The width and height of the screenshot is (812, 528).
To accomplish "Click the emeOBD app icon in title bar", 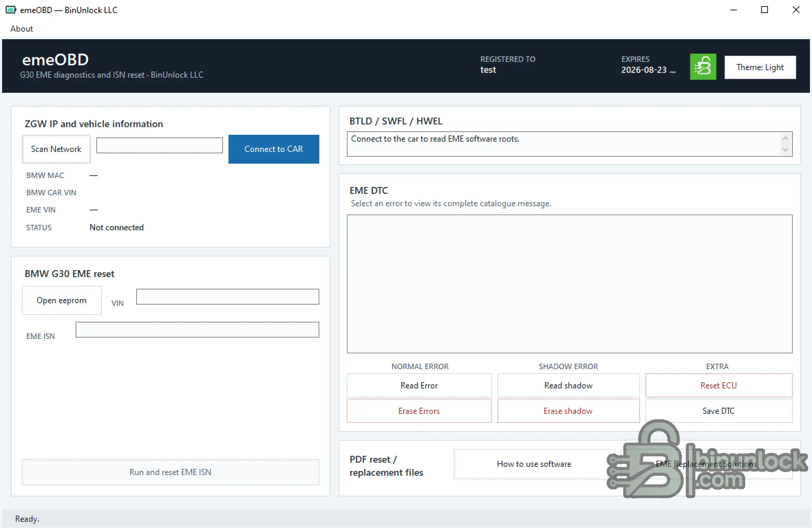I will point(11,10).
